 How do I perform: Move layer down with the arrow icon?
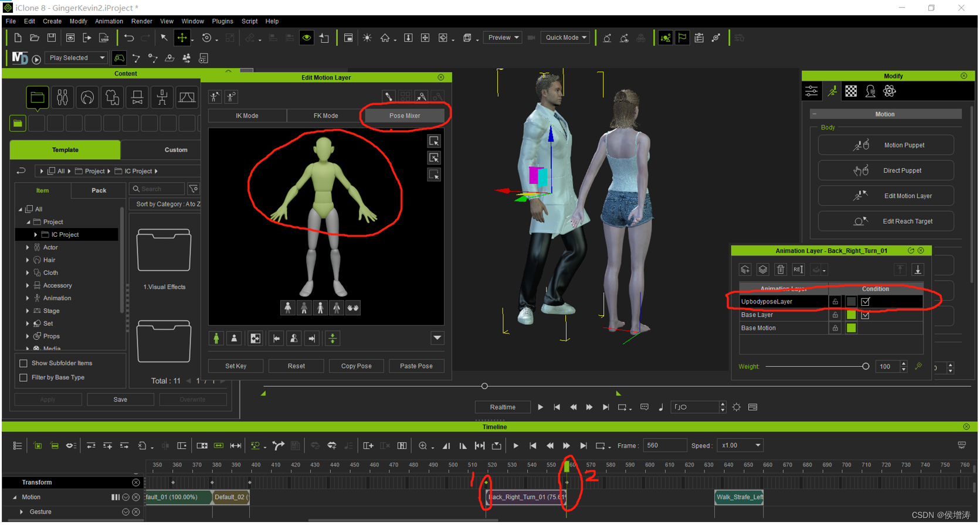918,270
